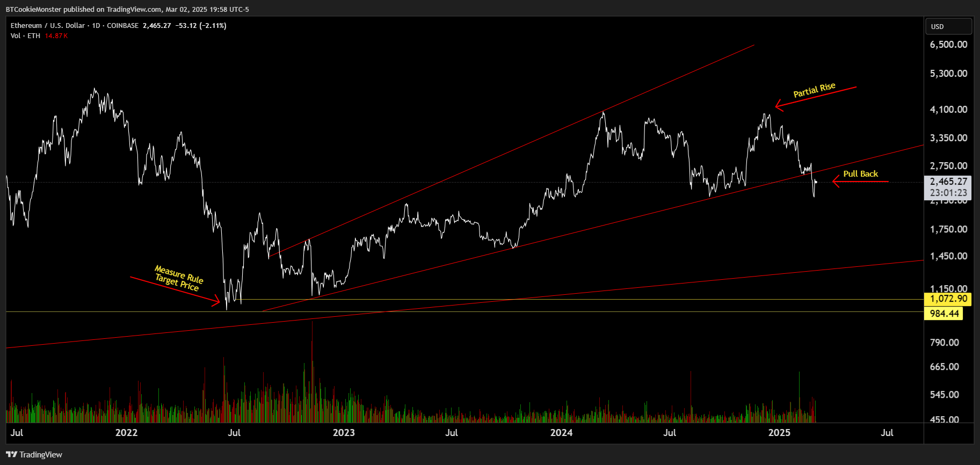Click the current price label 2,465.27

click(948, 181)
